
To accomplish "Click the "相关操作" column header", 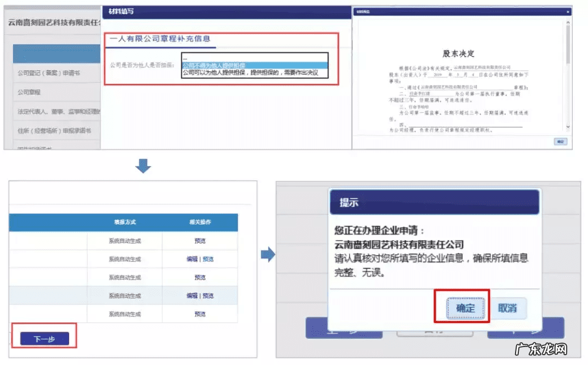I will [200, 223].
